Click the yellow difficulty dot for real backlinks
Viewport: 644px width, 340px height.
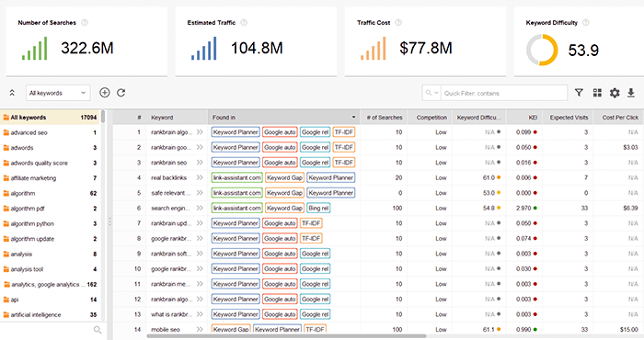499,177
